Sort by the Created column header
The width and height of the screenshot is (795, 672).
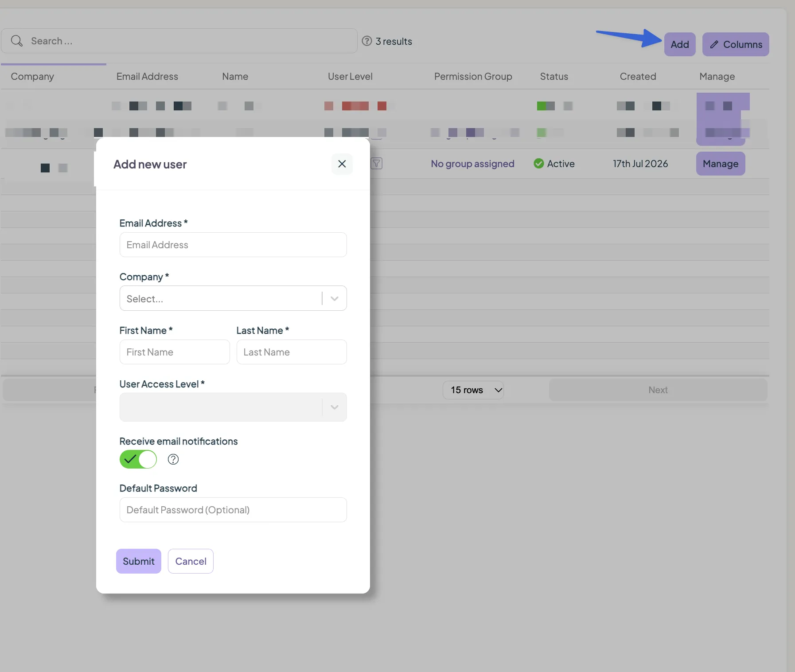[x=638, y=76]
